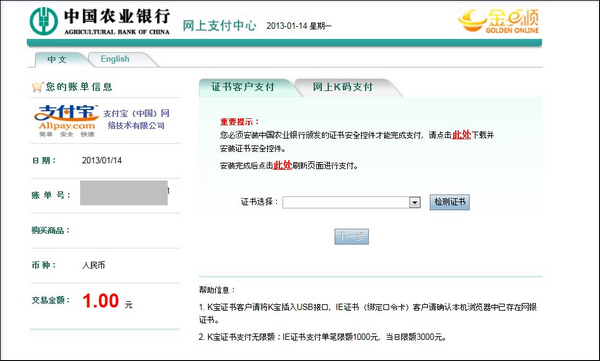Click the bill date value 2013/01/14
600x361 pixels.
coord(102,160)
